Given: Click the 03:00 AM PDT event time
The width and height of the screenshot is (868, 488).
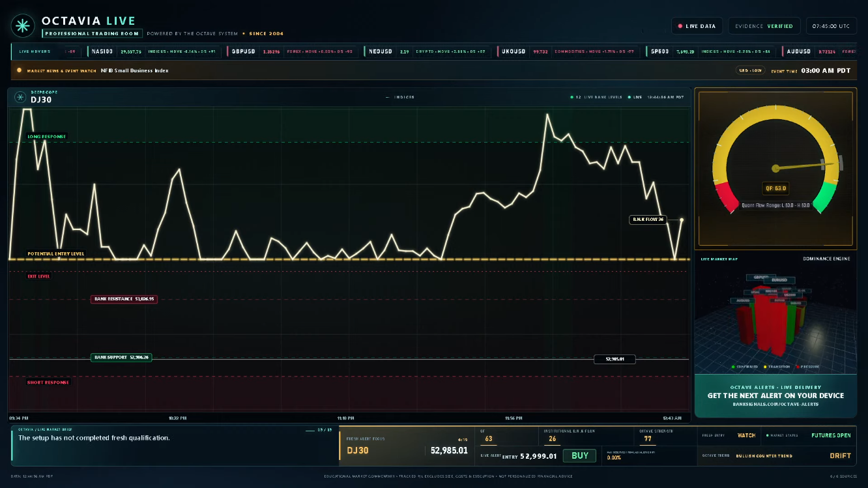Looking at the screenshot, I should [826, 70].
